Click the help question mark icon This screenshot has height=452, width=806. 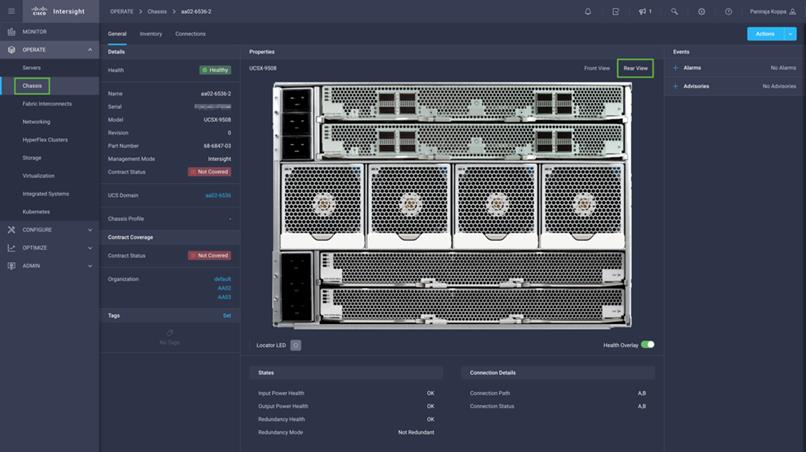(728, 11)
